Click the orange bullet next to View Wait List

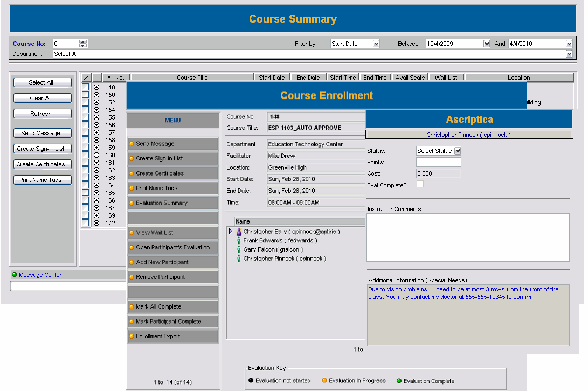[132, 233]
